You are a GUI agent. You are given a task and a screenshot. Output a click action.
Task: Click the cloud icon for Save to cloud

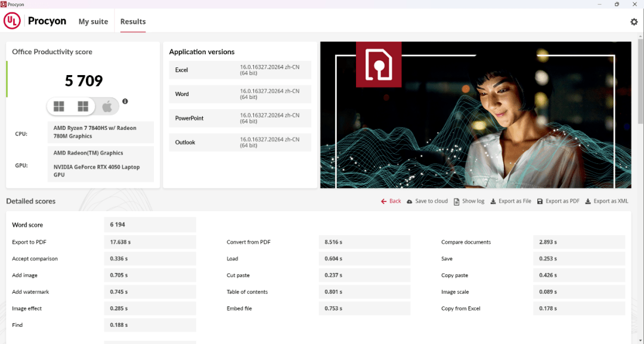click(x=410, y=202)
